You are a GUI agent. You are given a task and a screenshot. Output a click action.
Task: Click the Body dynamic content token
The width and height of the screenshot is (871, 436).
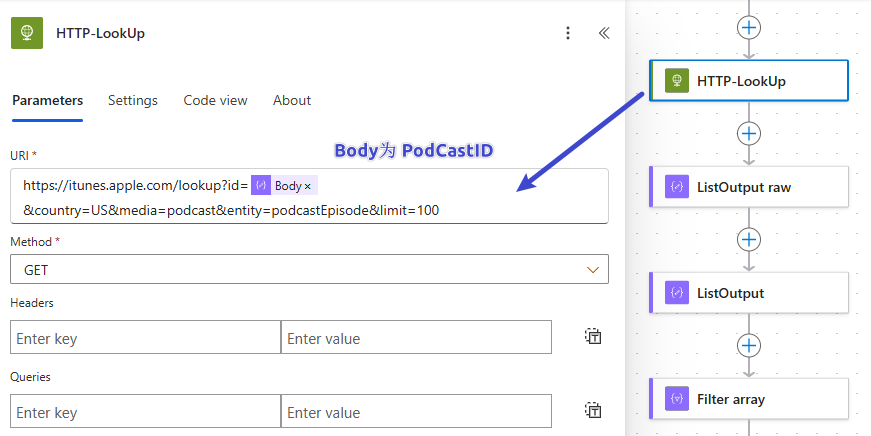coord(286,186)
